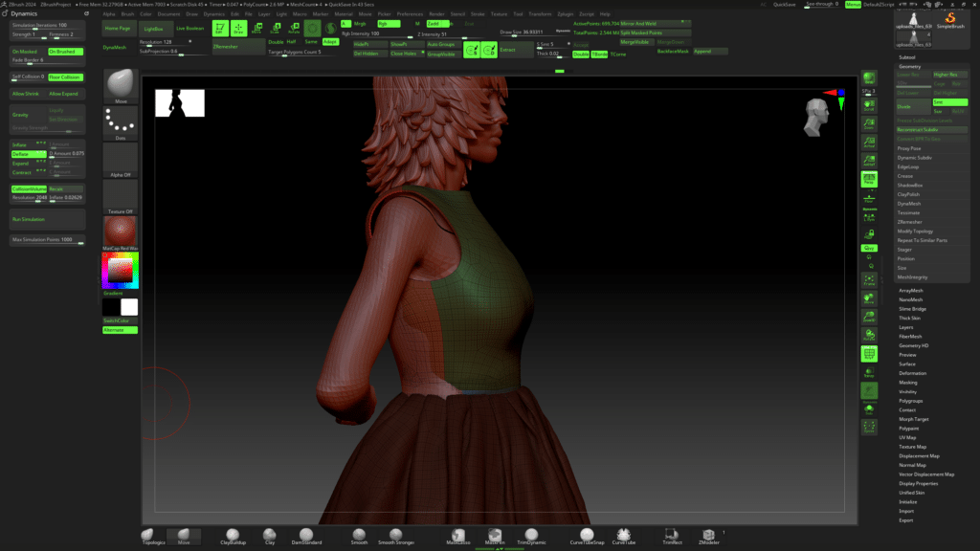Toggle the On Brushed button
This screenshot has width=980, height=551.
point(66,52)
